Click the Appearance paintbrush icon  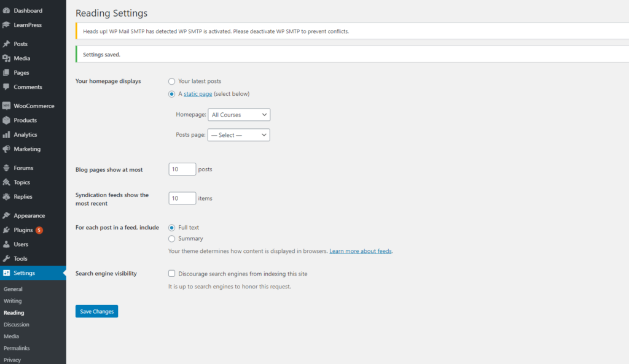coord(6,215)
